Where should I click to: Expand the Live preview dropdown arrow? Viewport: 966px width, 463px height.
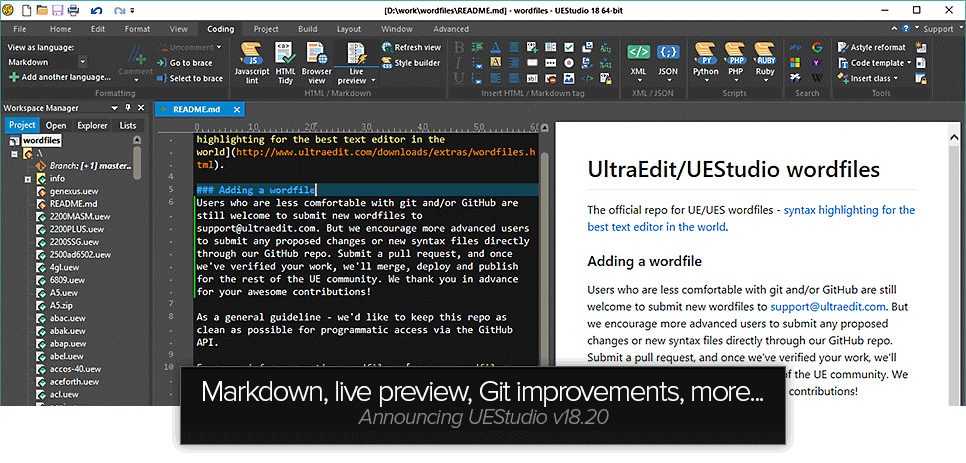[373, 80]
